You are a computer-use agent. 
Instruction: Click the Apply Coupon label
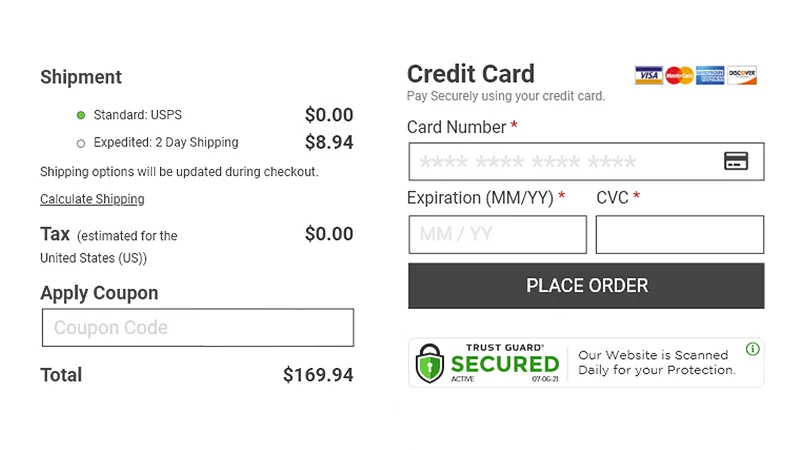click(x=99, y=293)
